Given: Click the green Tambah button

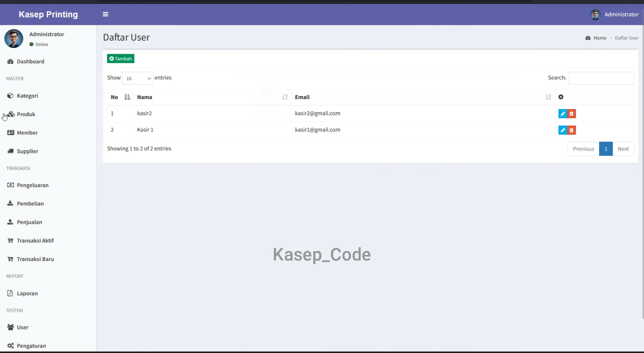Looking at the screenshot, I should click(x=121, y=58).
